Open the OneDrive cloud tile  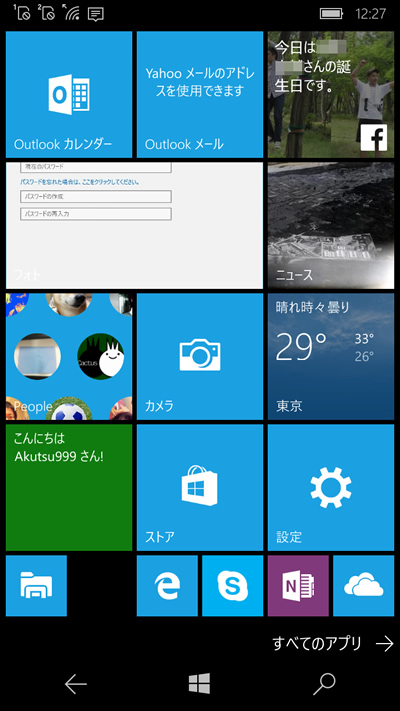pos(364,586)
